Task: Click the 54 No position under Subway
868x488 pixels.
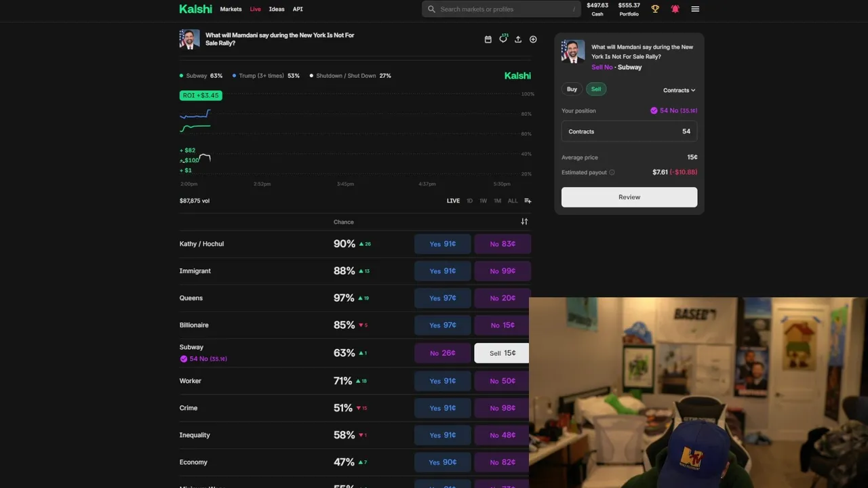Action: pyautogui.click(x=203, y=359)
